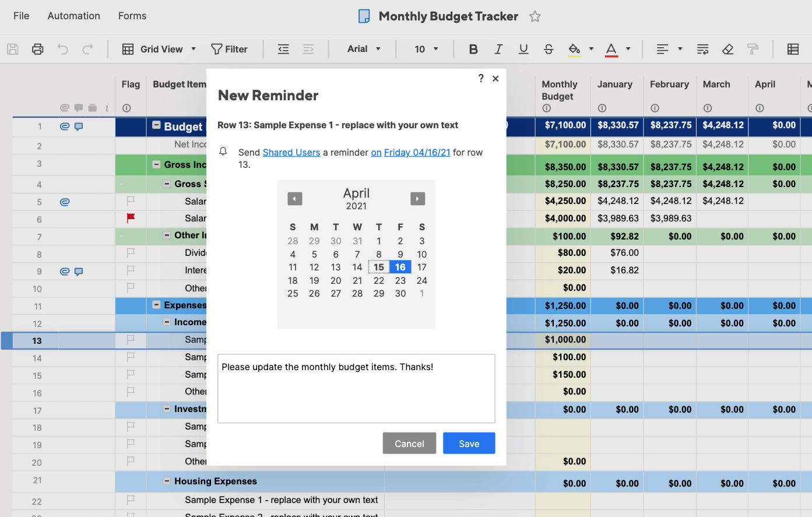The width and height of the screenshot is (812, 517).
Task: Star the Monthly Budget Tracker sheet
Action: click(535, 16)
